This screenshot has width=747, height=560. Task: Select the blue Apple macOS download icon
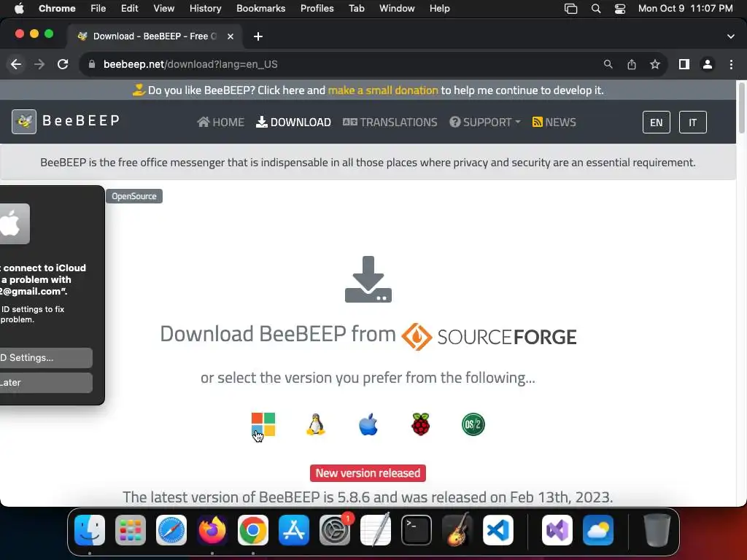click(368, 424)
